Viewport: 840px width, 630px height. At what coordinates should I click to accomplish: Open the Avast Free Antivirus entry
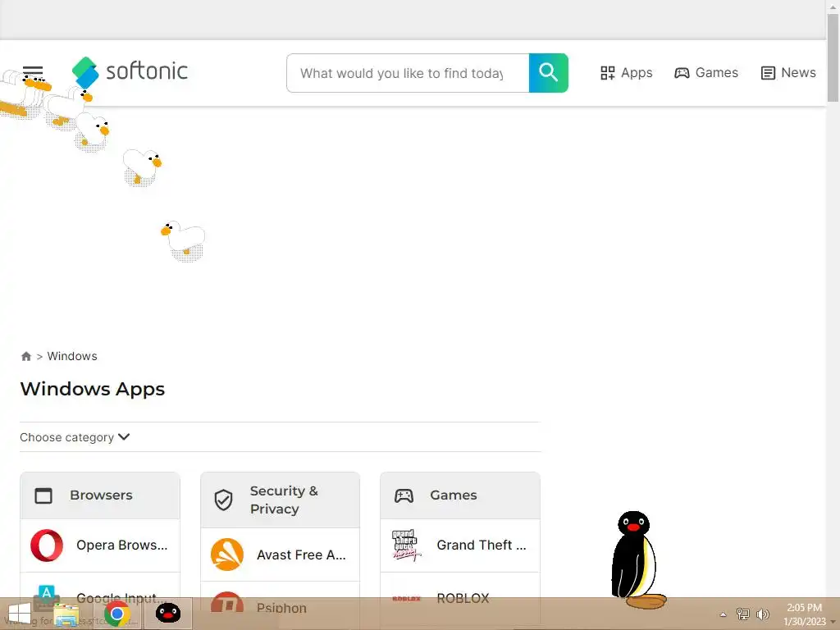pos(281,555)
